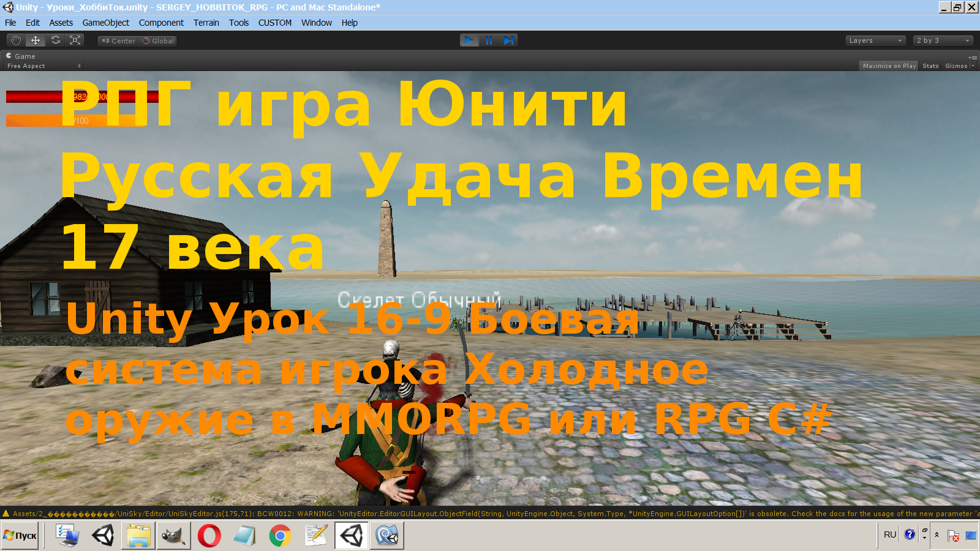
Task: Open the Layers dropdown
Action: (875, 40)
